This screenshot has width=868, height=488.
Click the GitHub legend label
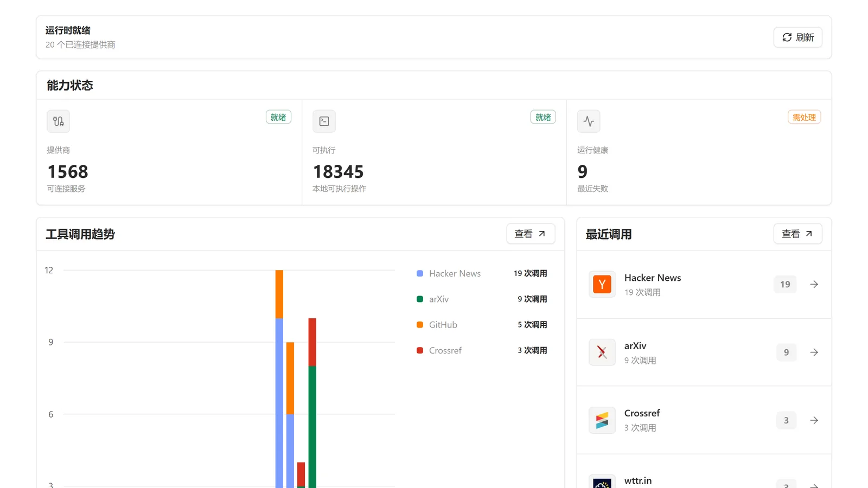pos(443,325)
